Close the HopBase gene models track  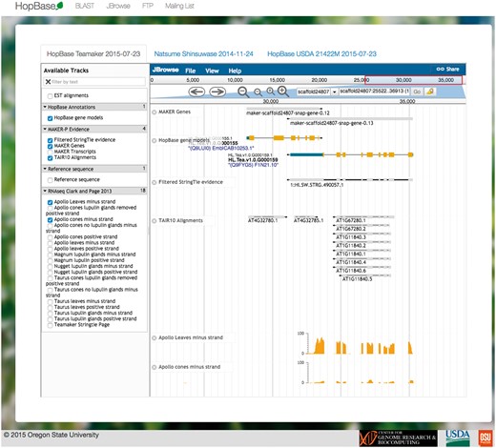coord(155,140)
